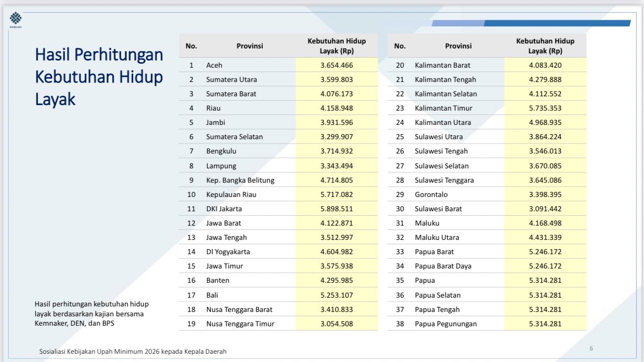Select the Maluku province name in row 31
Viewport: 644px width, 362px height.
click(427, 223)
